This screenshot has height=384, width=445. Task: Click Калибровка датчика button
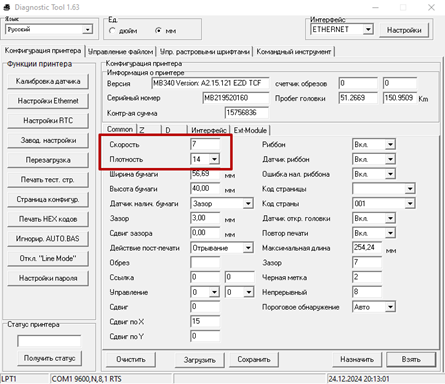pyautogui.click(x=48, y=81)
